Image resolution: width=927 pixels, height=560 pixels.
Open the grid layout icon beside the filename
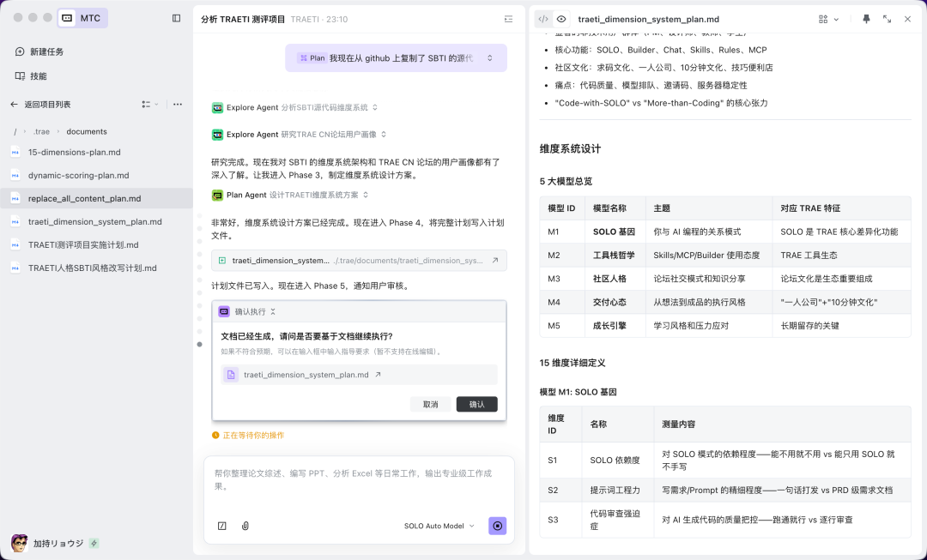822,19
